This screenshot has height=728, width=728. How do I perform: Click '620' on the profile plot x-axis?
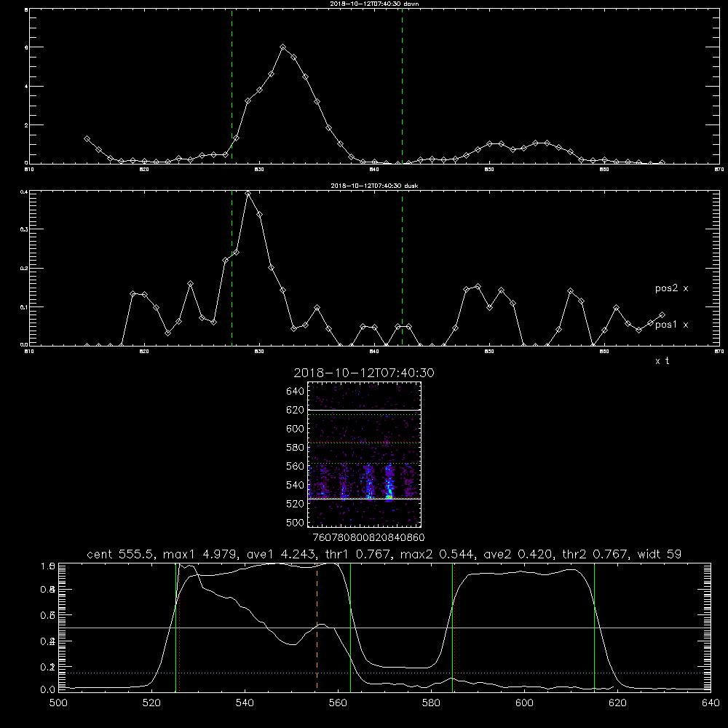[617, 703]
